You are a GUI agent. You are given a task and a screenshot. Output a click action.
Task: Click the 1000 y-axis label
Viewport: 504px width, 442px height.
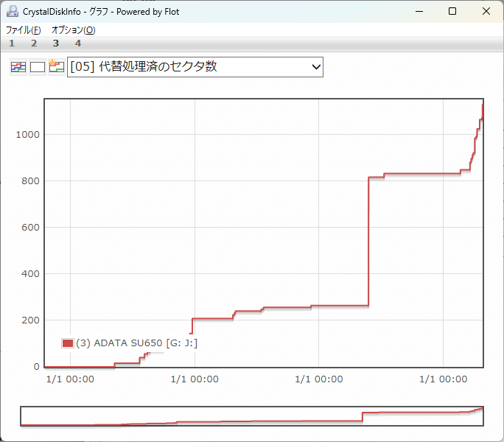28,135
